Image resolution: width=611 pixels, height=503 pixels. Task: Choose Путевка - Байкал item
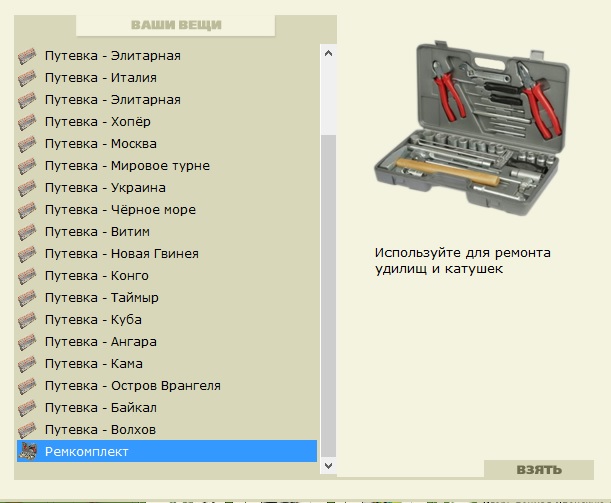click(167, 408)
